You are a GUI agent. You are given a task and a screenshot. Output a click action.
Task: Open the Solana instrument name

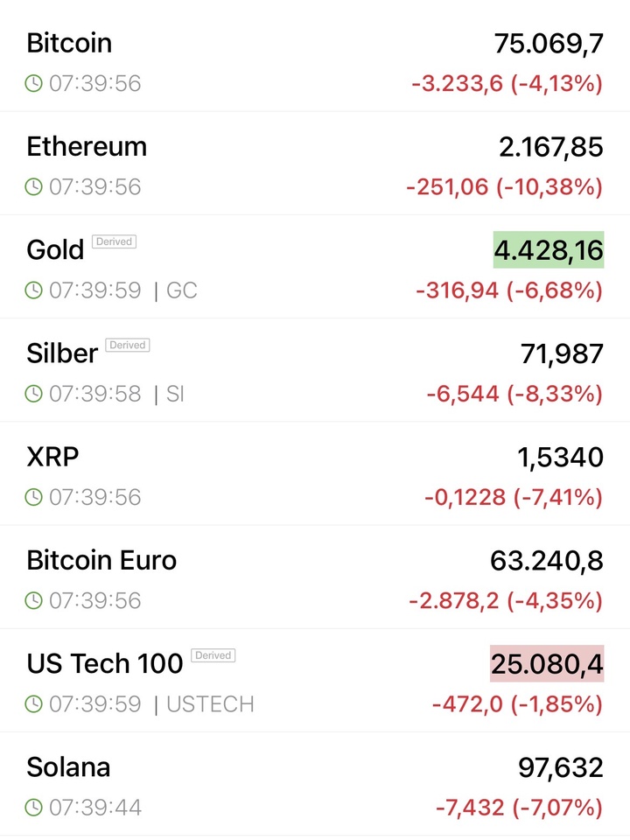click(x=68, y=767)
